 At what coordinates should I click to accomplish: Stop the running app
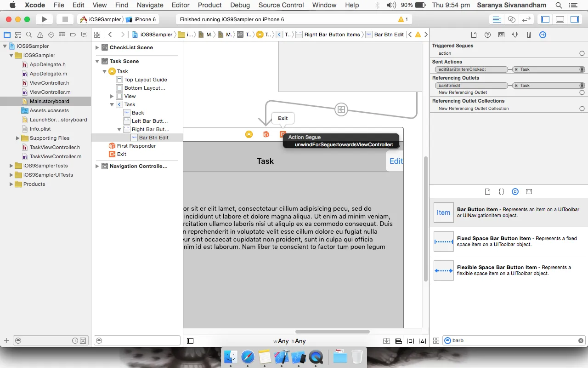tap(65, 19)
